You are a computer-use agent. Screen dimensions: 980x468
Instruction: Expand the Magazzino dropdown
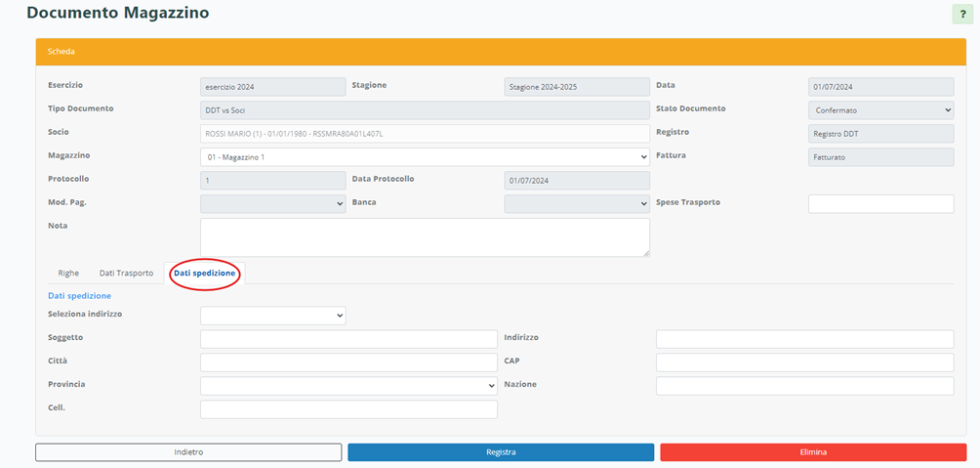pos(425,156)
